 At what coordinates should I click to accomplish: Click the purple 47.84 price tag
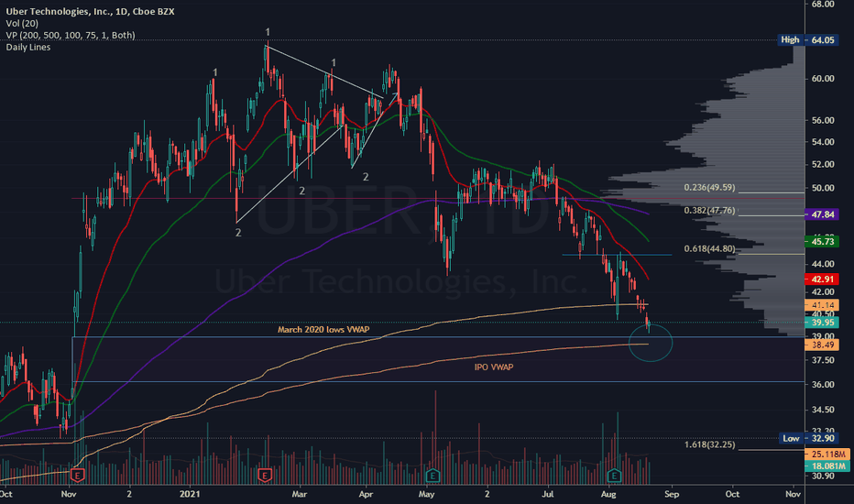(823, 214)
